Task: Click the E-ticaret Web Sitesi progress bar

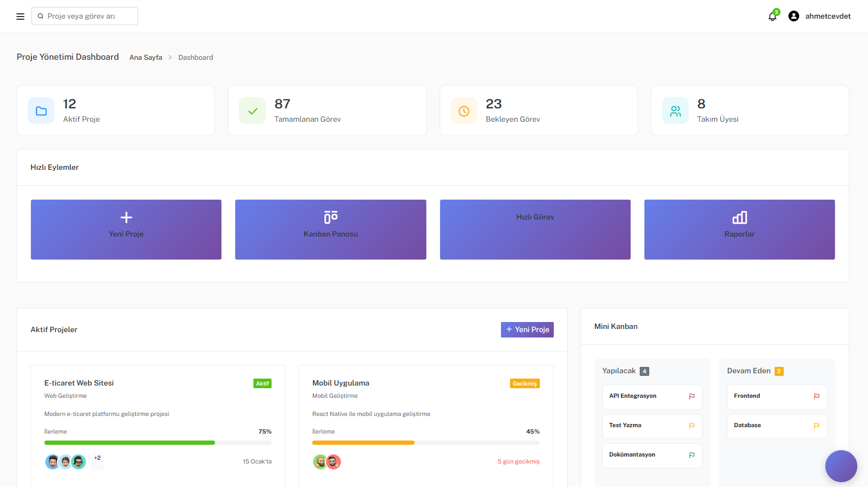Action: [157, 443]
